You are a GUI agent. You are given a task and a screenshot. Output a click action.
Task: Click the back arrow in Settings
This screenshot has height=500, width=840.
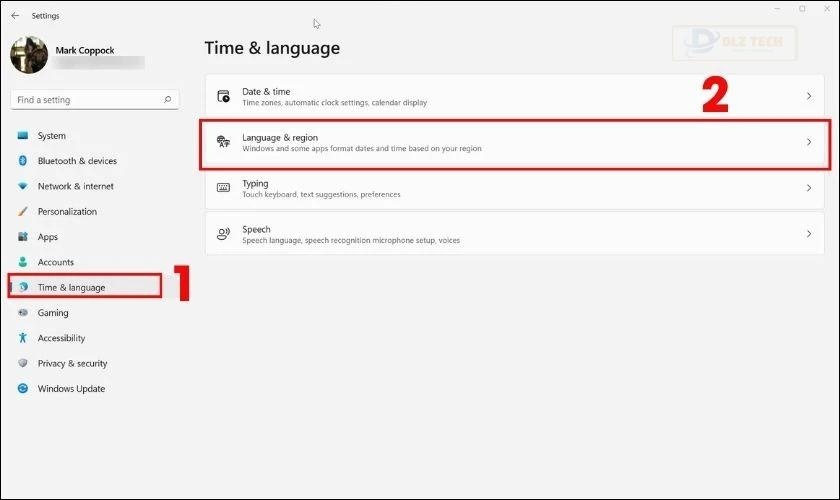[15, 16]
